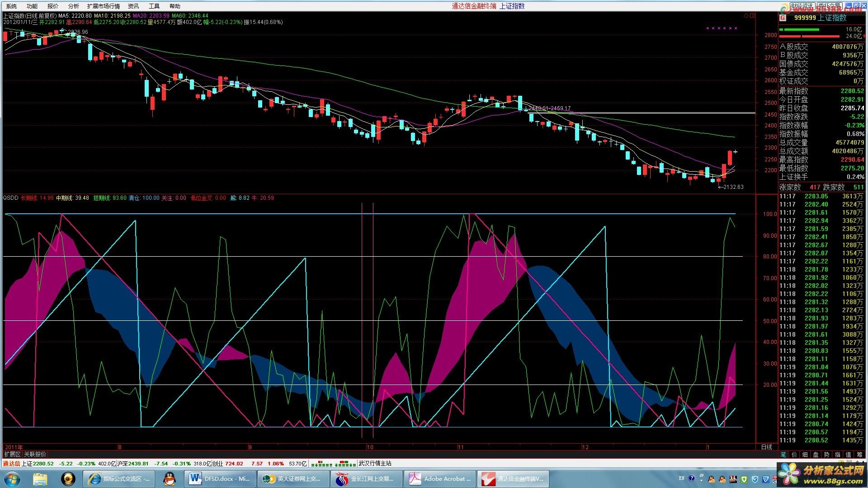Click MA5: 2220.80 value label
The width and height of the screenshot is (868, 488).
point(75,15)
